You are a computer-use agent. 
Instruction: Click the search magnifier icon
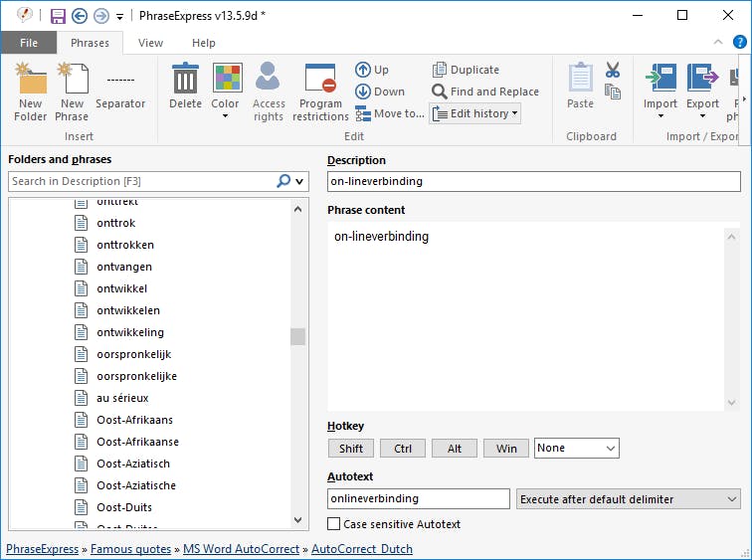[283, 181]
